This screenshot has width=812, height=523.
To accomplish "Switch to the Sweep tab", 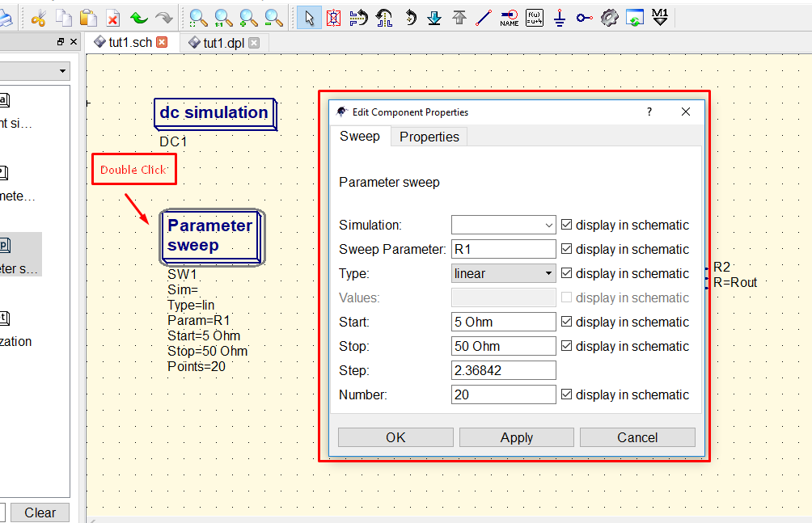I will click(x=360, y=136).
